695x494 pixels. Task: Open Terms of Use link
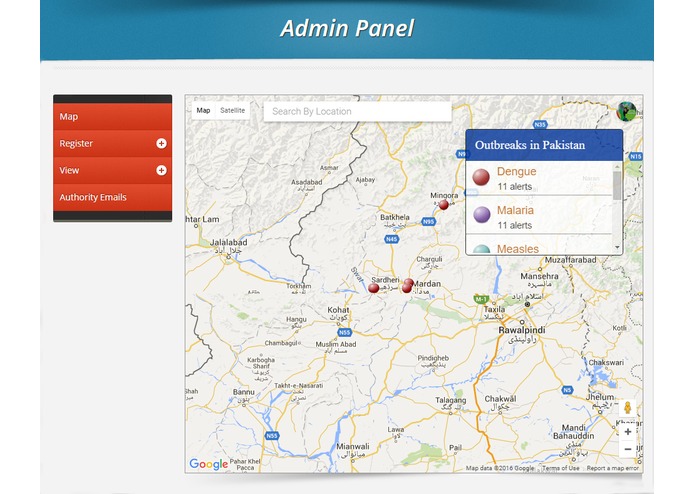pyautogui.click(x=561, y=468)
